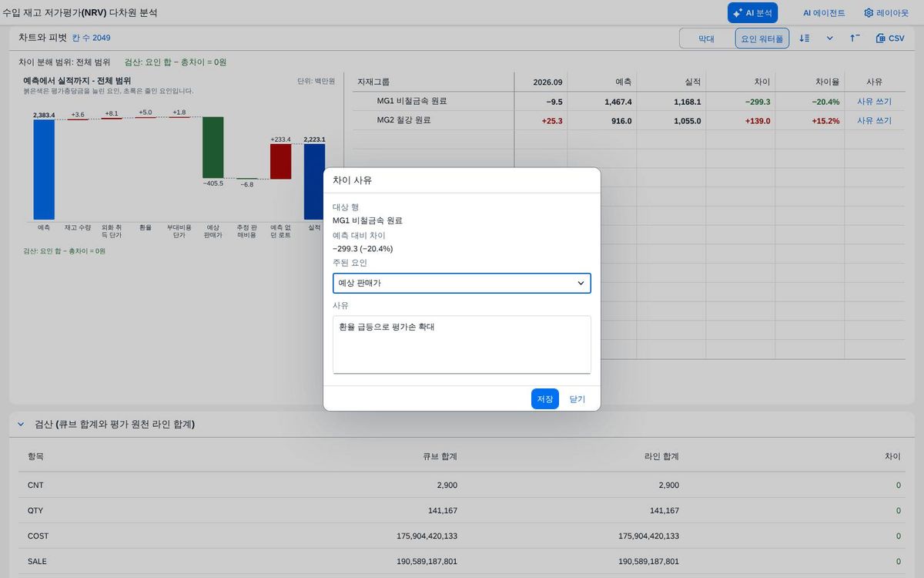
Task: Click the 사유 text area
Action: (x=462, y=344)
